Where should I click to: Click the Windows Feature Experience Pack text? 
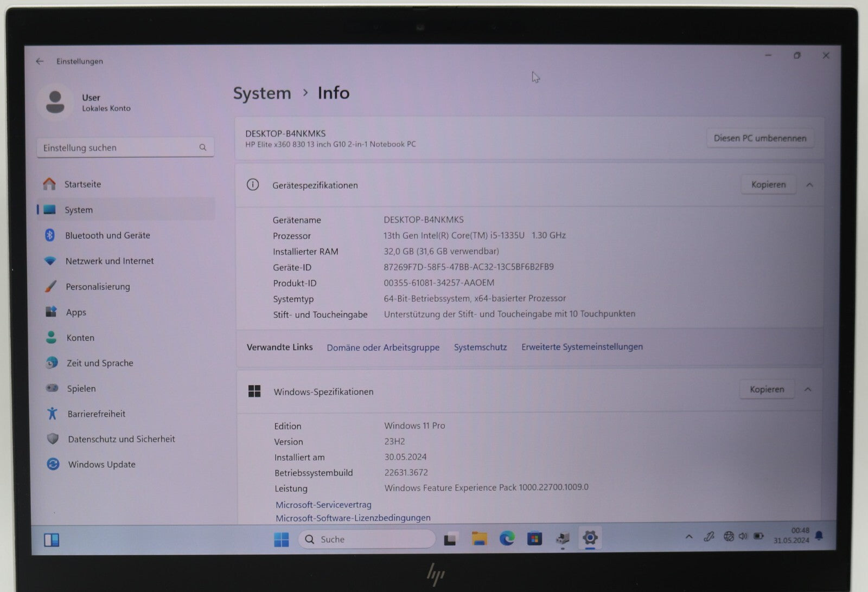click(486, 487)
